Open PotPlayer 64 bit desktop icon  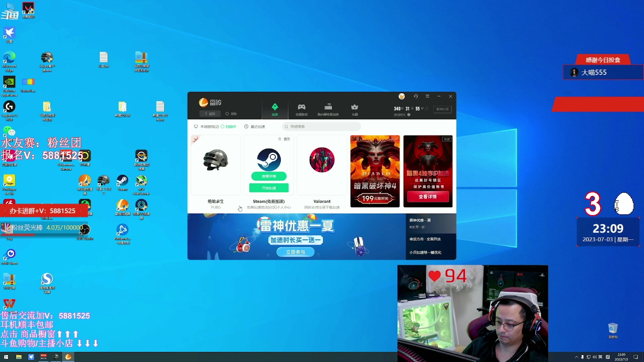coord(9,185)
